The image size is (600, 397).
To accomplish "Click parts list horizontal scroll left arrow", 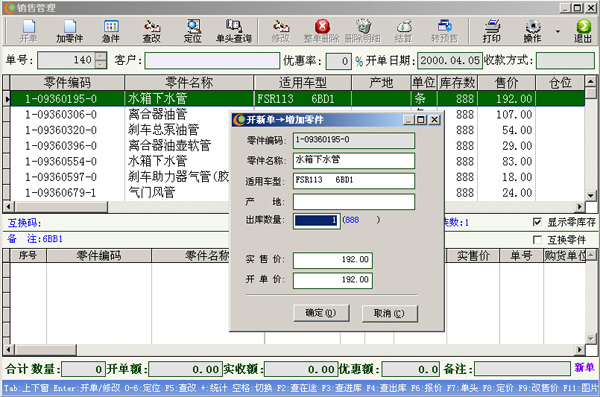I will [x=8, y=207].
